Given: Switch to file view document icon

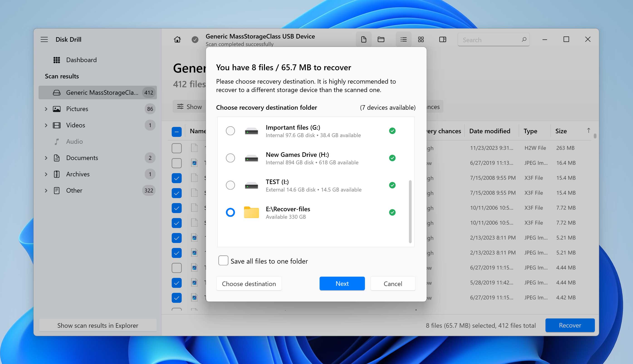Looking at the screenshot, I should (364, 39).
